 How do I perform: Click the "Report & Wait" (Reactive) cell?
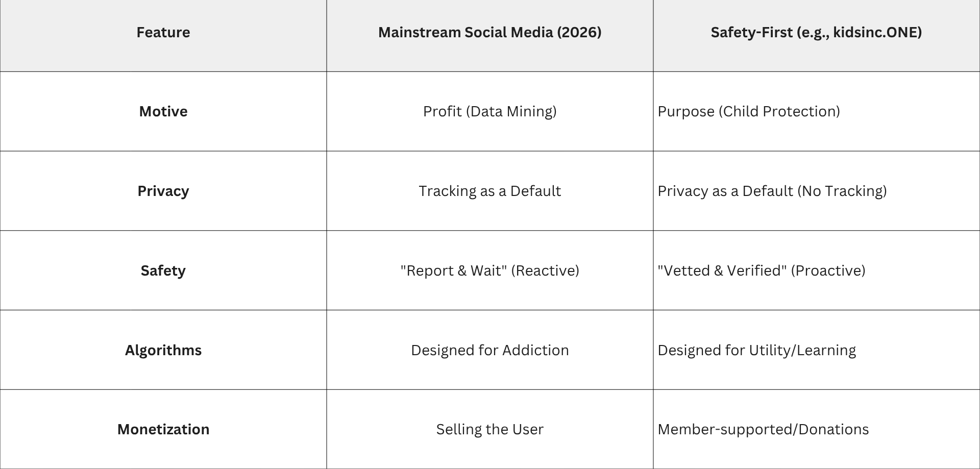489,270
